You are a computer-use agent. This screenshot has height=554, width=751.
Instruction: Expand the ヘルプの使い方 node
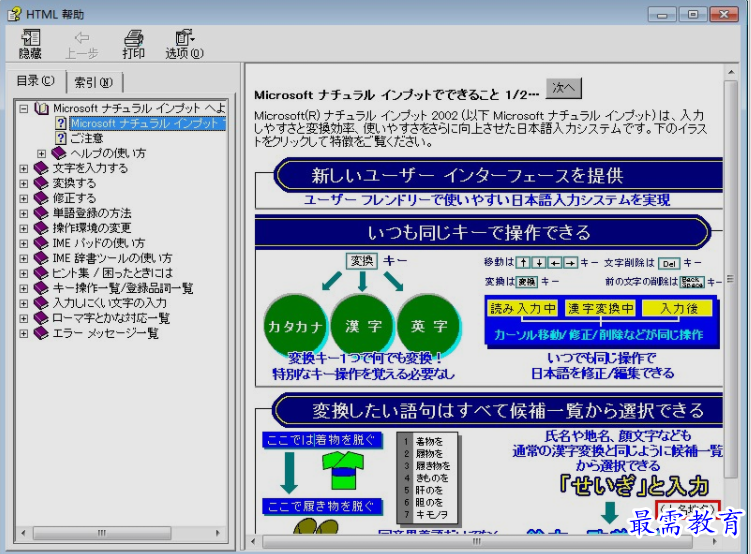42,154
